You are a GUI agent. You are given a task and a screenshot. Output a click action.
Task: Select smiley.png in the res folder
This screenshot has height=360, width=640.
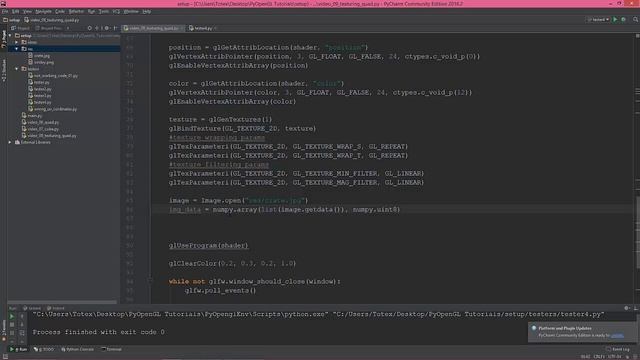click(41, 62)
